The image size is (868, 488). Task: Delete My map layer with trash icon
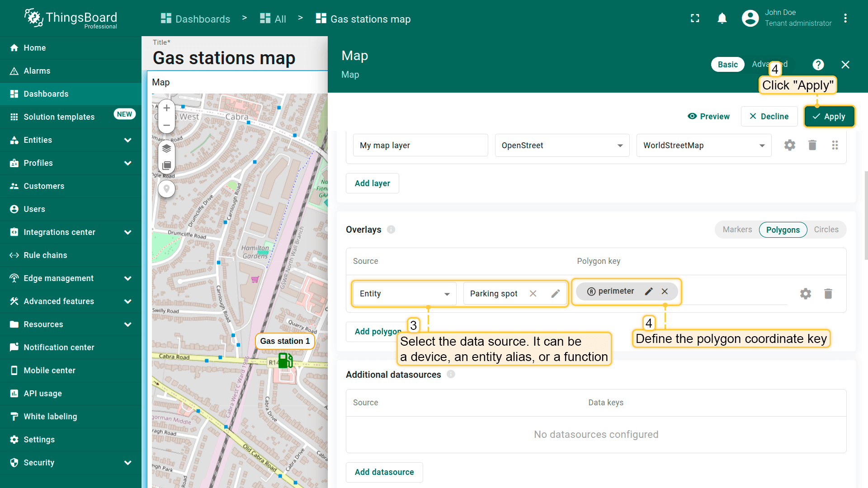(812, 145)
